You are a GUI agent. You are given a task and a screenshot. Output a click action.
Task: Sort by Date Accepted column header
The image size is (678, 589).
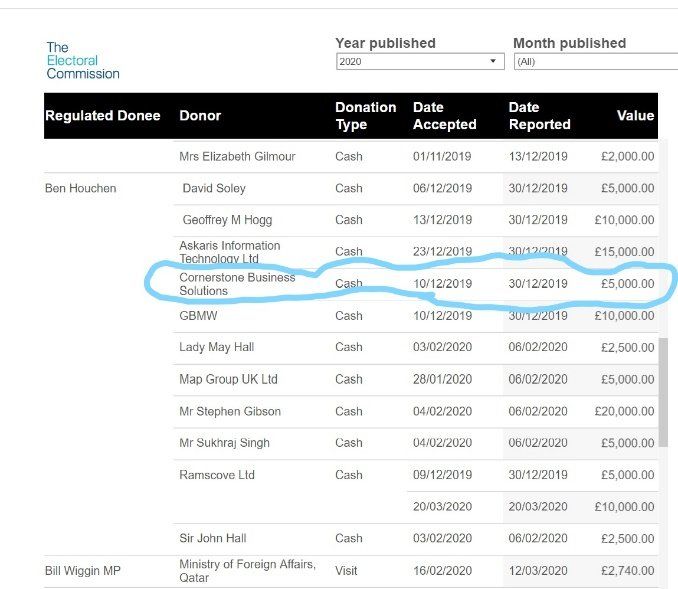coord(444,116)
